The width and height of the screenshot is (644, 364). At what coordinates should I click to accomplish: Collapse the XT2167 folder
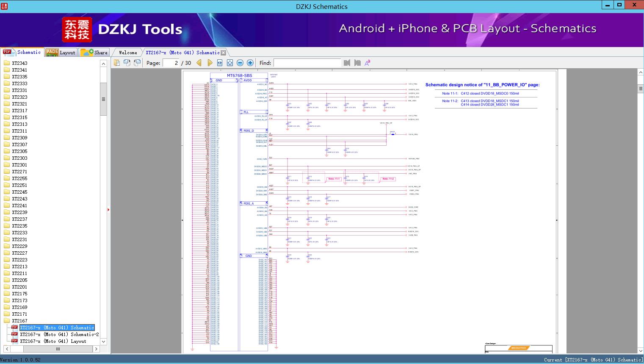[19, 321]
